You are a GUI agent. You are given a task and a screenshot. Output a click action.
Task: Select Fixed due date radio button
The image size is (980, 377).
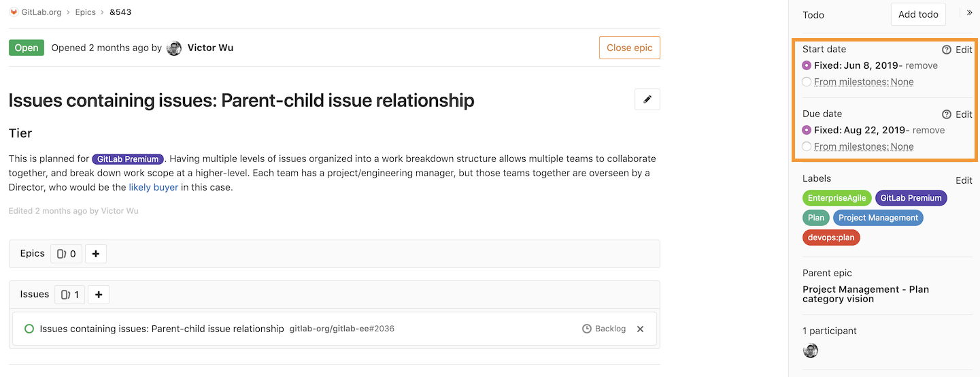click(807, 130)
